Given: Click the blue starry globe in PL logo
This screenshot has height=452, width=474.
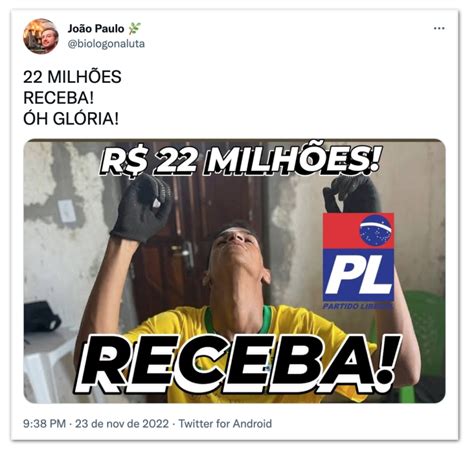Looking at the screenshot, I should (375, 229).
